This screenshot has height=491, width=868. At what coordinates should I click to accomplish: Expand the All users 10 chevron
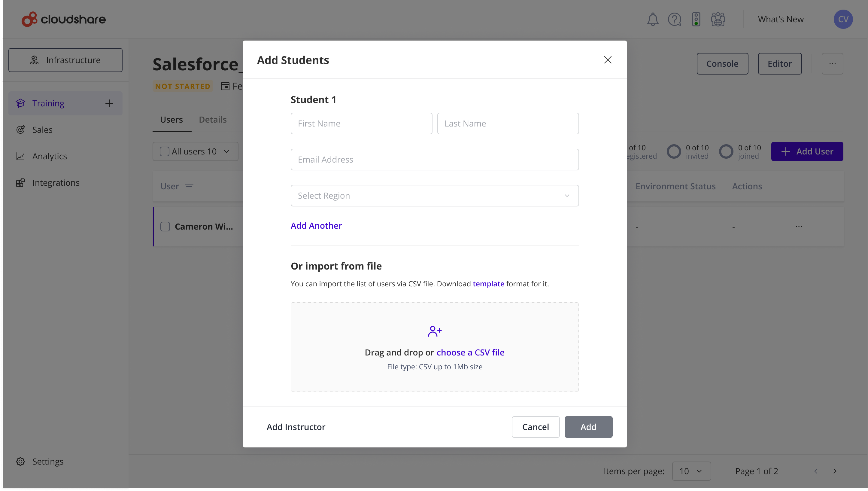point(226,151)
